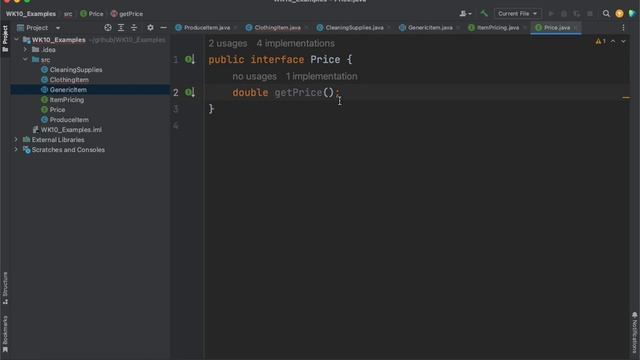Click the select opened file locator icon
This screenshot has height=360, width=640.
(108, 28)
